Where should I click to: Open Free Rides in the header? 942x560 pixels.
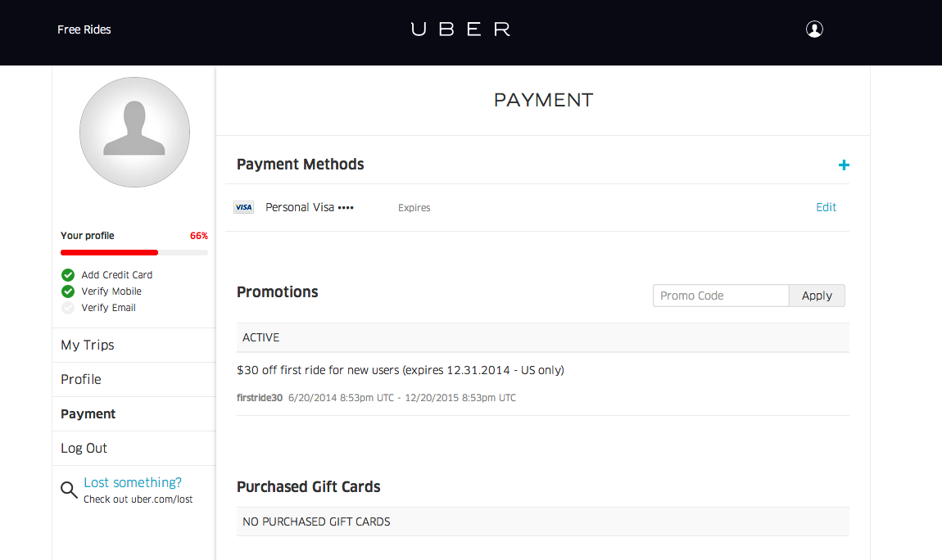84,29
